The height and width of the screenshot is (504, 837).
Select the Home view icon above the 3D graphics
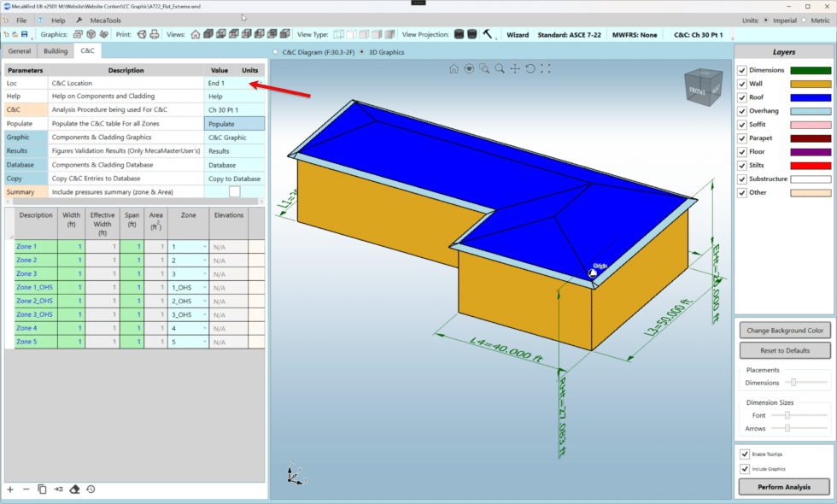(455, 68)
